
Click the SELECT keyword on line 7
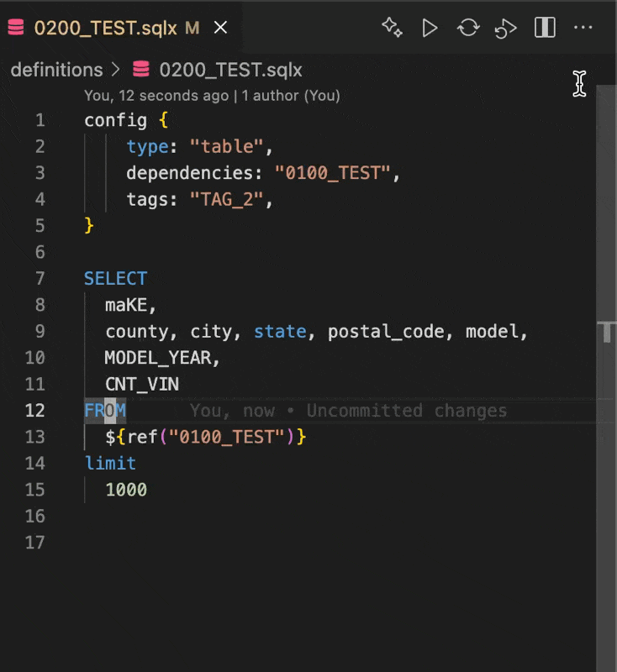point(116,279)
